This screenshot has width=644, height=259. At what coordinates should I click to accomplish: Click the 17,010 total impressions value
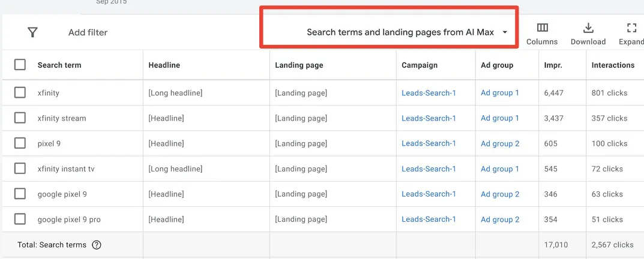(556, 245)
